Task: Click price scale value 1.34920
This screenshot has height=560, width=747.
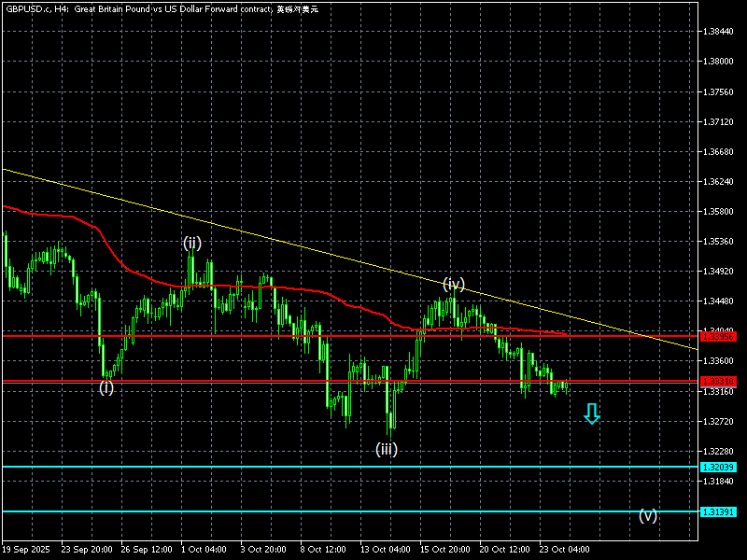Action: coord(718,272)
